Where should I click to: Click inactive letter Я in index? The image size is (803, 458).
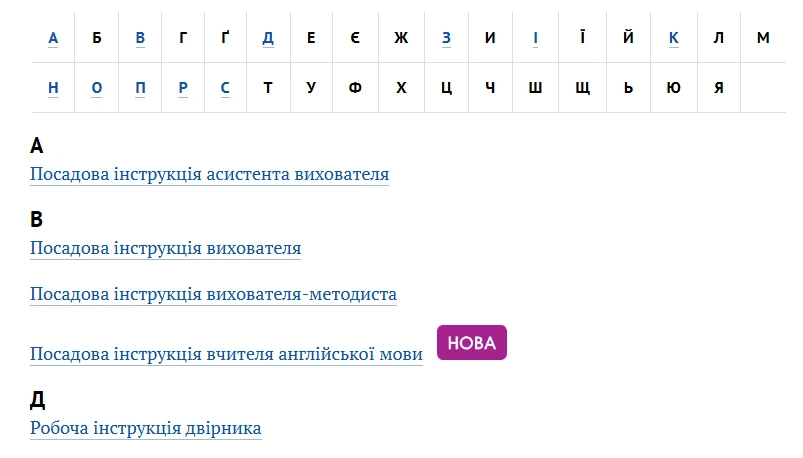click(718, 87)
